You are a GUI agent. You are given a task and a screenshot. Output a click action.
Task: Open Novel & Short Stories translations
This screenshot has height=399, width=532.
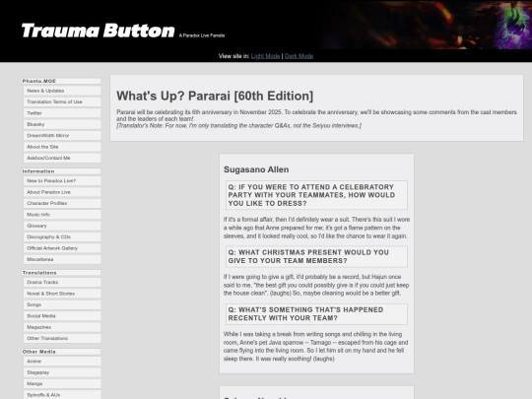pyautogui.click(x=62, y=294)
